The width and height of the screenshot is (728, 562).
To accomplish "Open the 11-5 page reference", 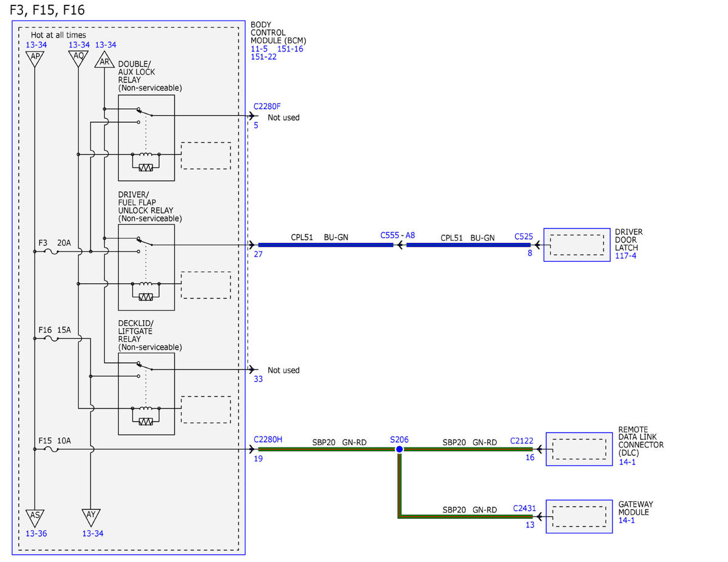I will [x=260, y=49].
